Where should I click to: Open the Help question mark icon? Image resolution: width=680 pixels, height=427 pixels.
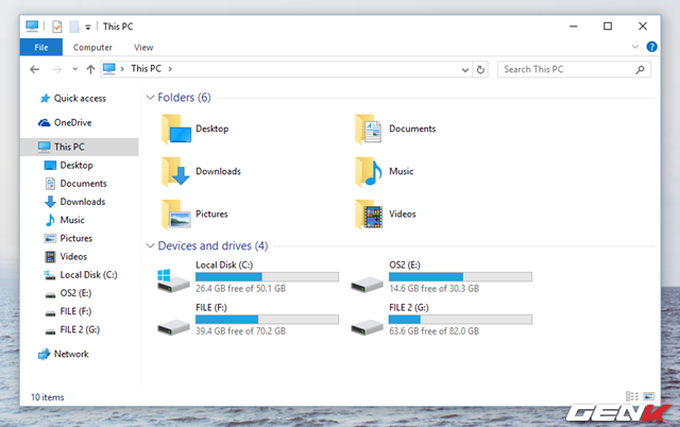[x=651, y=47]
